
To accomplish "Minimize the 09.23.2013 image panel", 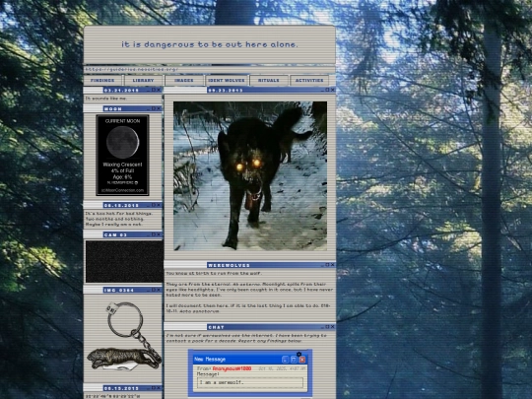I will click(322, 91).
